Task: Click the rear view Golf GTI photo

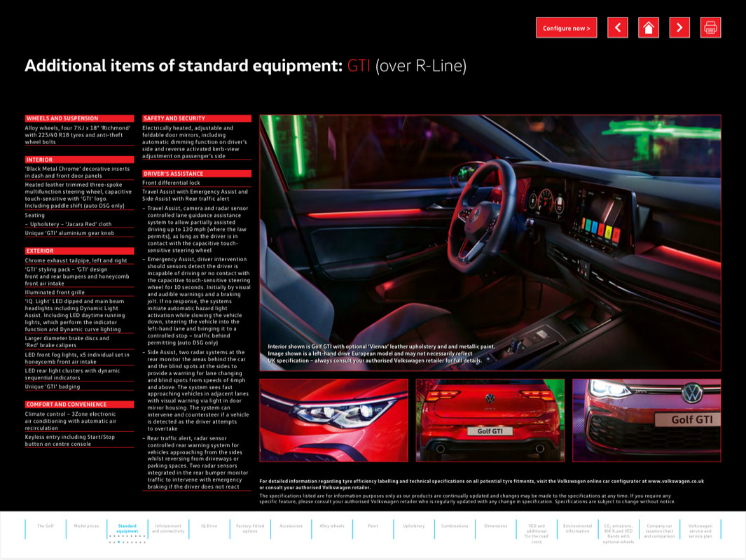Action: click(490, 420)
